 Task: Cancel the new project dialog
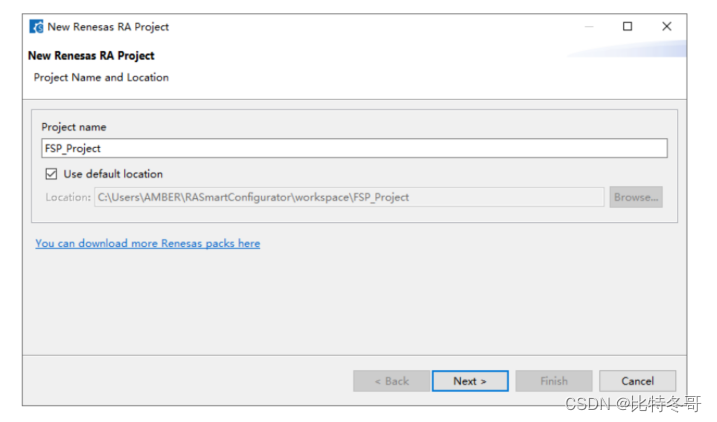[x=637, y=381]
